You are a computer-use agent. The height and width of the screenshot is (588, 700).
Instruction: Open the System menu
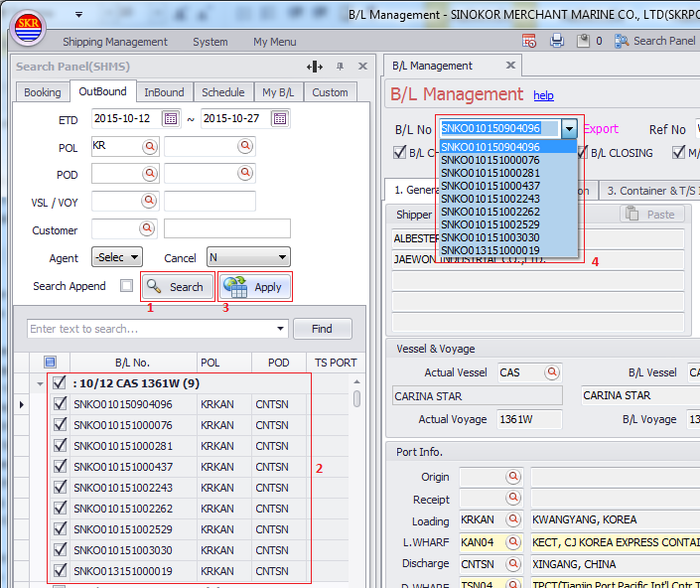click(x=210, y=42)
